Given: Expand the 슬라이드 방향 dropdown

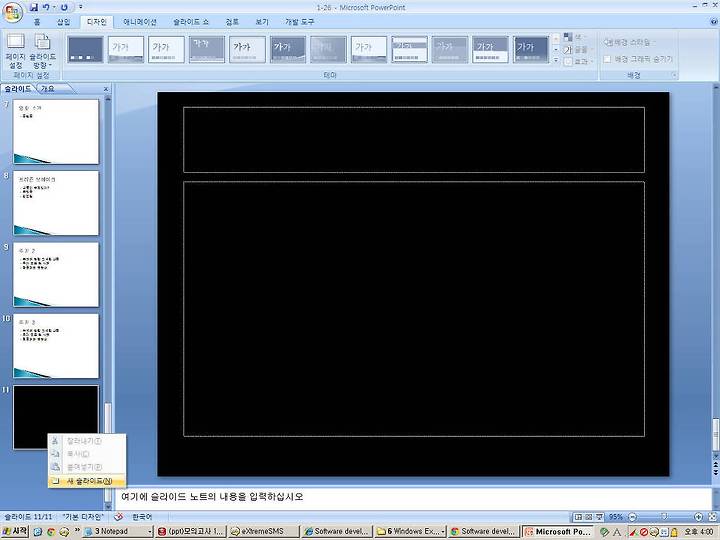Looking at the screenshot, I should [x=42, y=51].
